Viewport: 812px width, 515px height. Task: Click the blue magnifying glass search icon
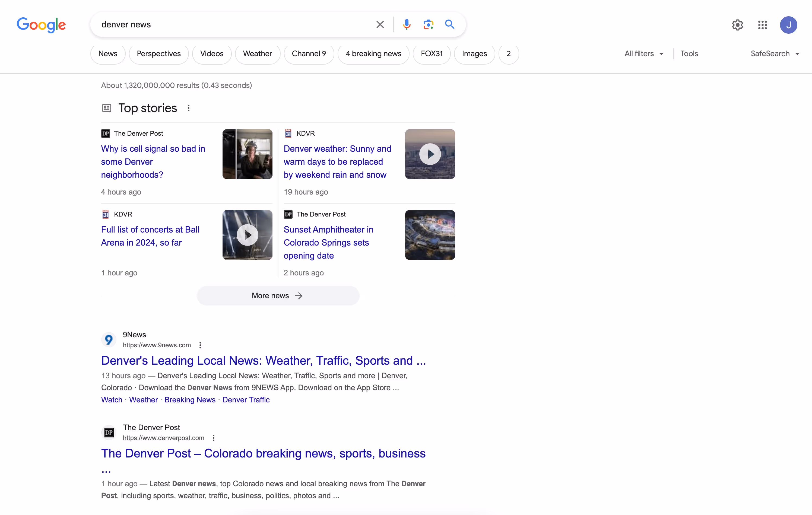449,24
